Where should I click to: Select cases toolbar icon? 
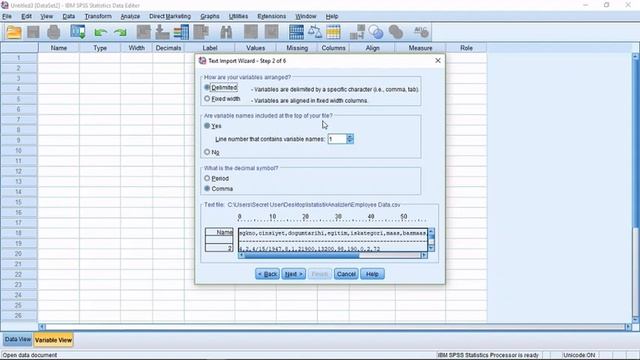[333, 32]
